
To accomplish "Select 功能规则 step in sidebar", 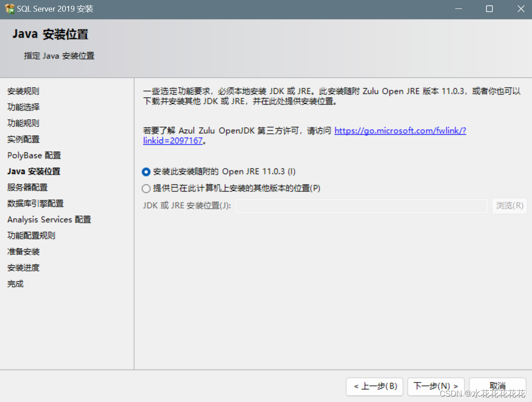I will [23, 123].
